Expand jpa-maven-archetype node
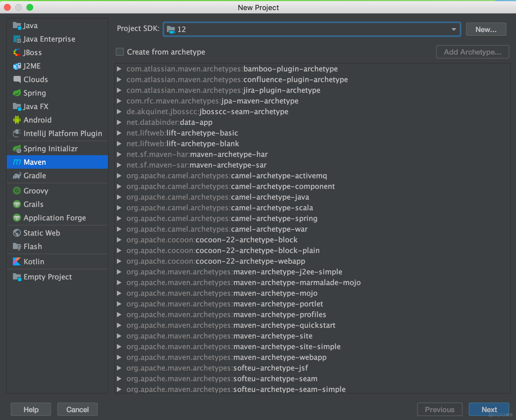516x420 pixels. 119,101
